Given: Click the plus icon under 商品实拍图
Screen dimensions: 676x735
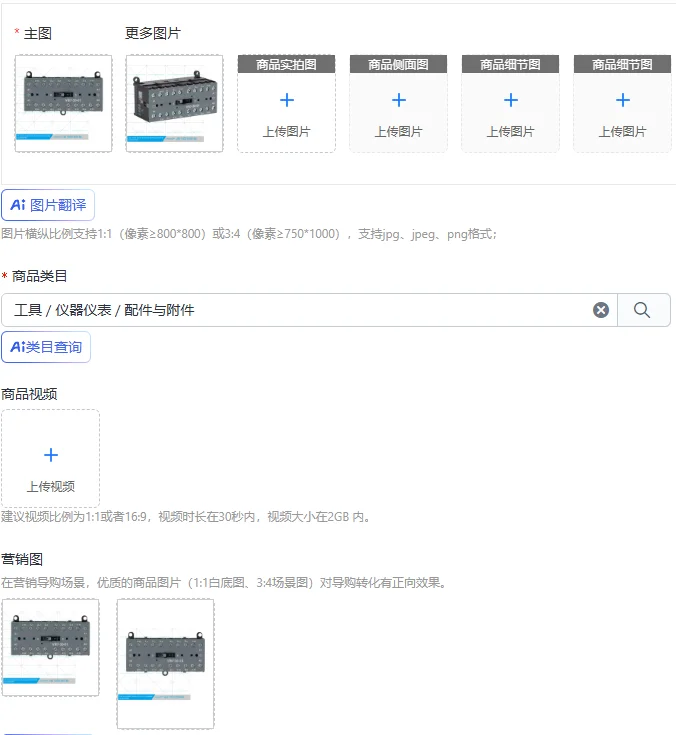Looking at the screenshot, I should tap(286, 100).
